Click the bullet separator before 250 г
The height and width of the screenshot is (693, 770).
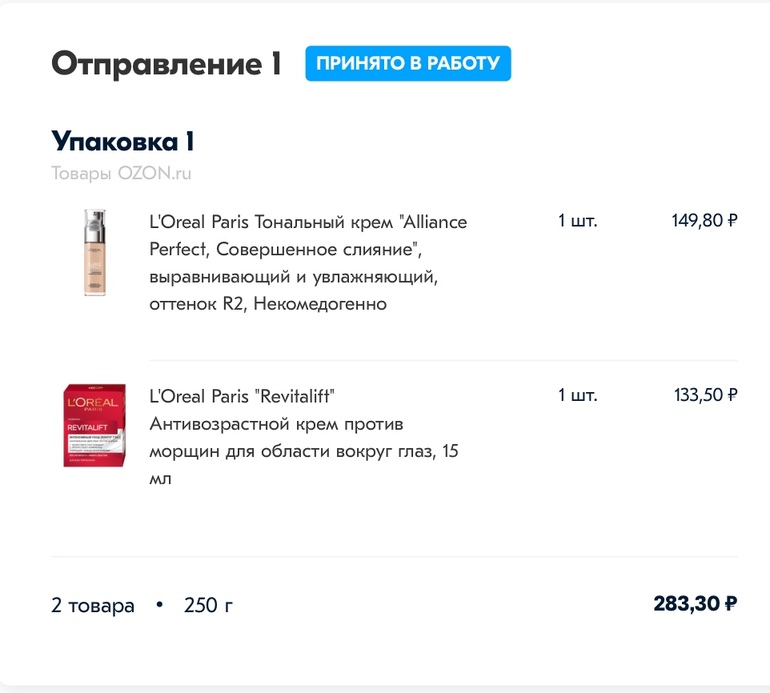click(x=159, y=605)
